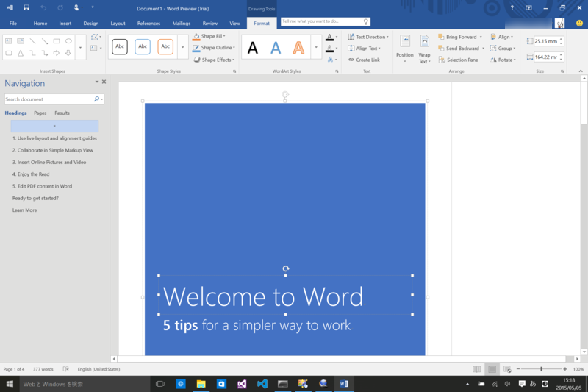Open the Align Text dropdown
Image resolution: width=588 pixels, height=392 pixels.
pos(364,49)
